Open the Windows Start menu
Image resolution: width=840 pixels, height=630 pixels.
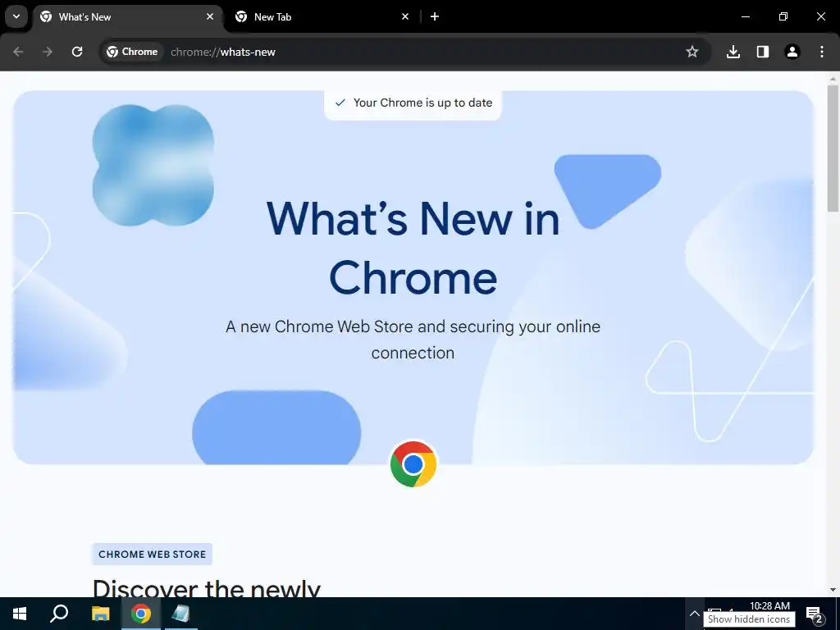tap(20, 614)
